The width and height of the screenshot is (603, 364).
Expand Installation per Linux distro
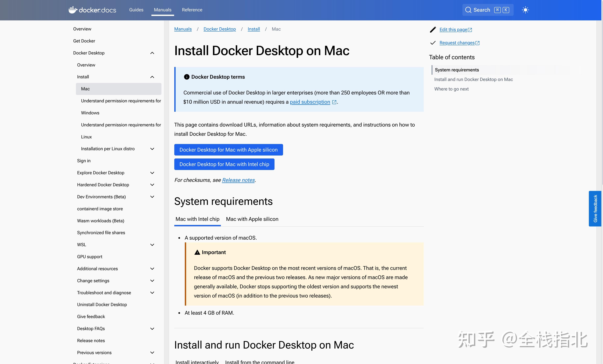click(152, 149)
